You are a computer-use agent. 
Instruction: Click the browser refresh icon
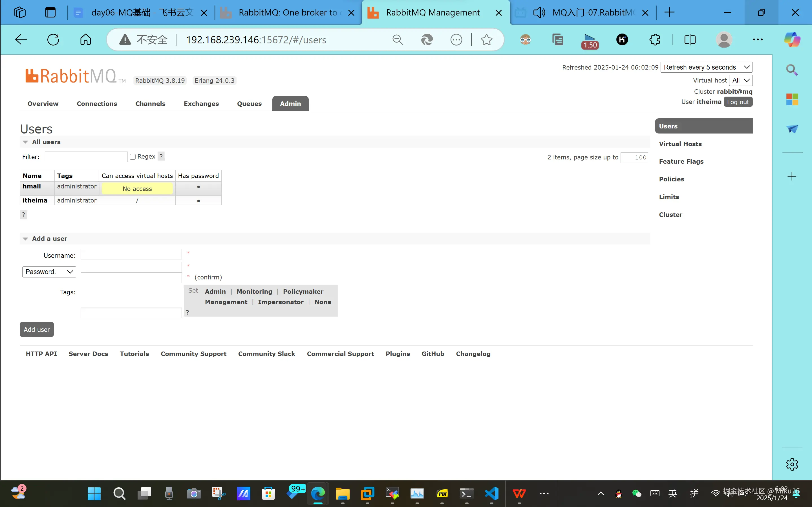tap(53, 39)
